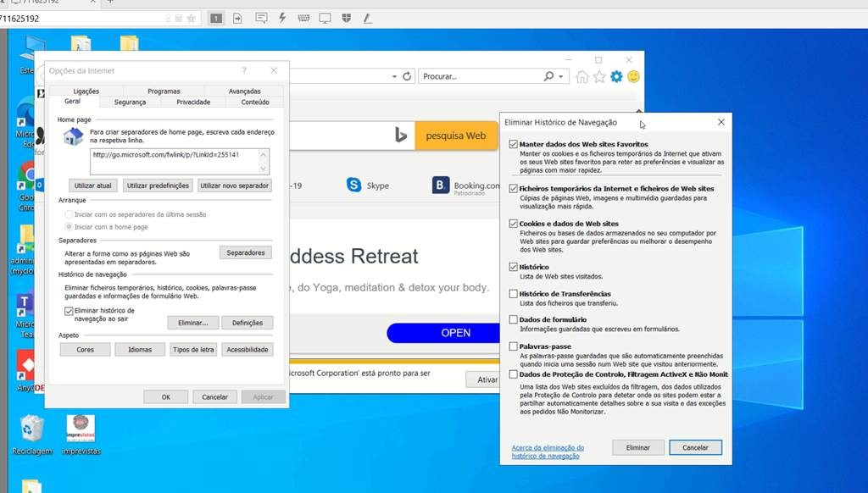Open the IE settings gear icon
Image resolution: width=868 pixels, height=493 pixels.
(x=616, y=76)
